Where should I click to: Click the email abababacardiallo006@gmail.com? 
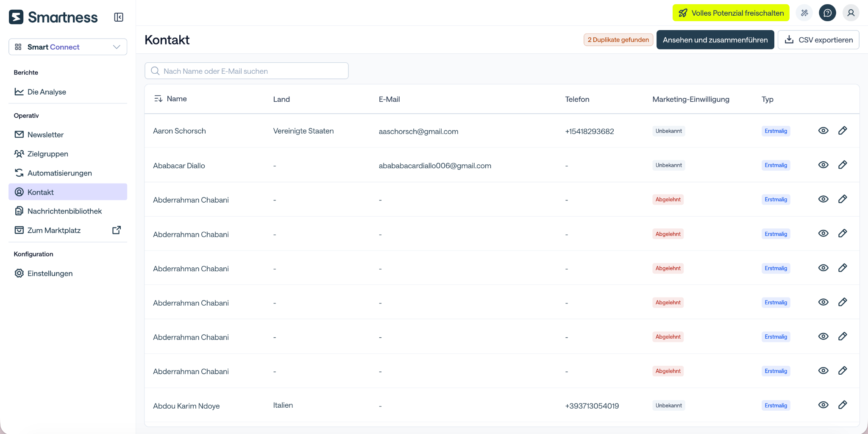click(435, 166)
